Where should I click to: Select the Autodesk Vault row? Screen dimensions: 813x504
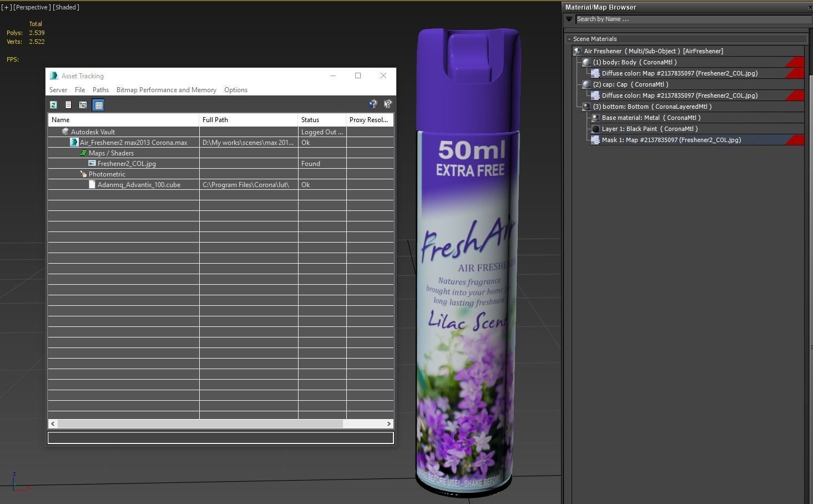click(x=221, y=132)
